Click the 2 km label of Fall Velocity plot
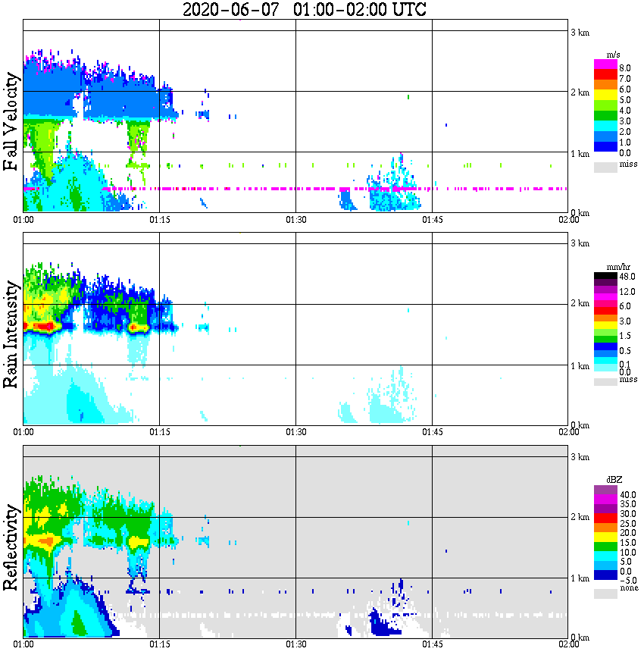644x658 pixels. click(580, 92)
